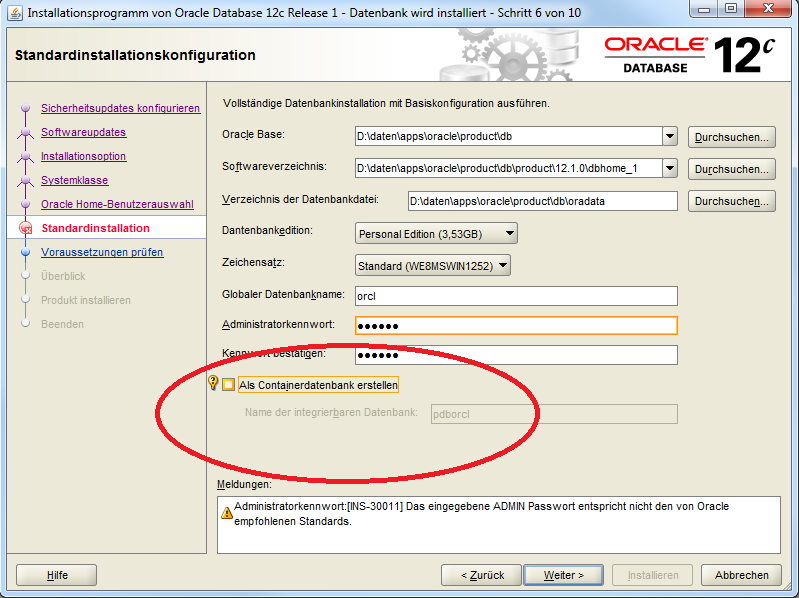Click the warning triangle icon in Meldungen
Screen dimensions: 799x598
[x=226, y=513]
